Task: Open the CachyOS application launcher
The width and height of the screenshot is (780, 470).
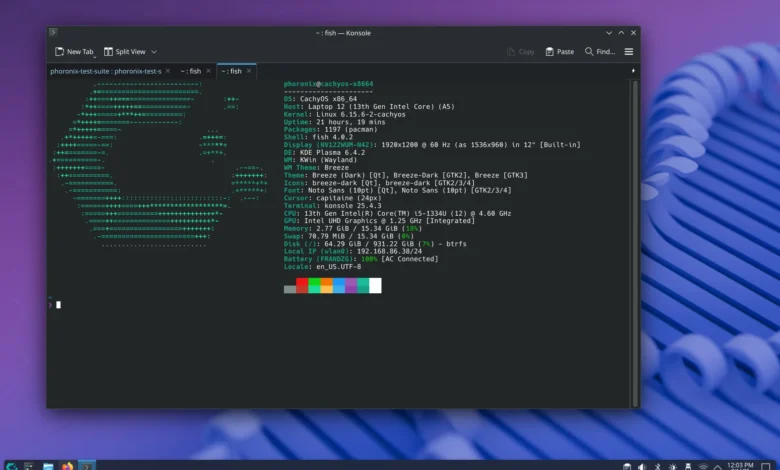Action: 11,466
